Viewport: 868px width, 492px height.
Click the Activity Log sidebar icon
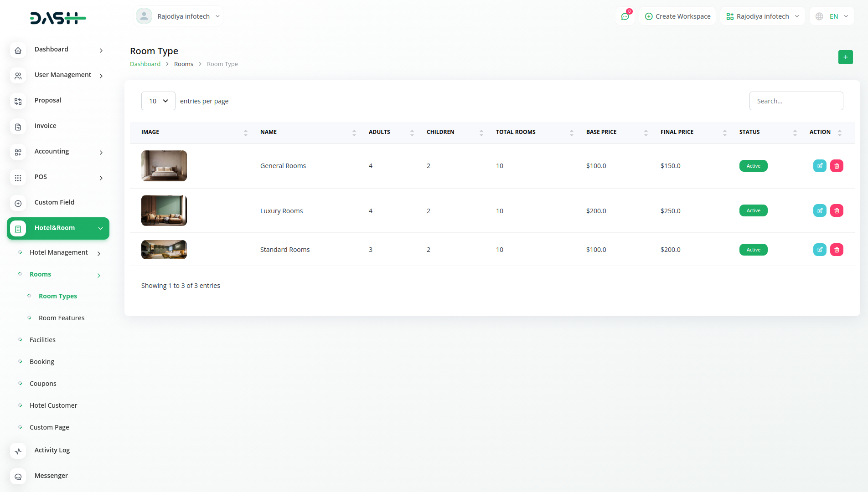click(18, 451)
